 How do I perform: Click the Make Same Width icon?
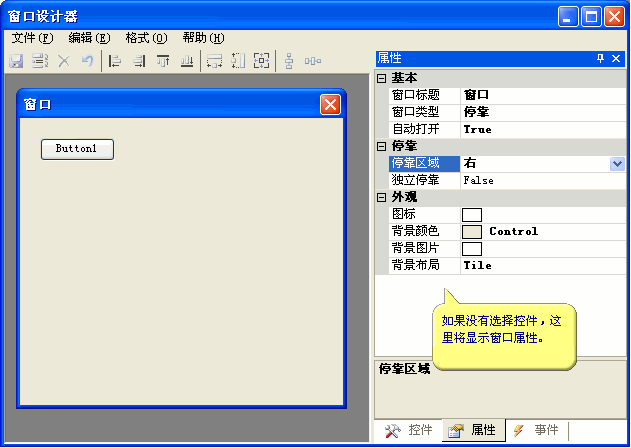pos(214,61)
